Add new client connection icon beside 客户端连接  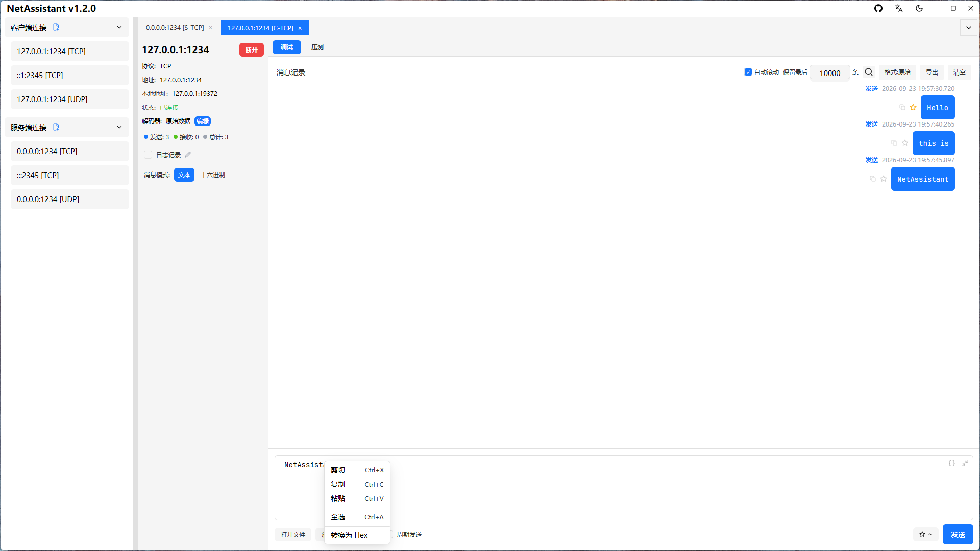click(56, 27)
